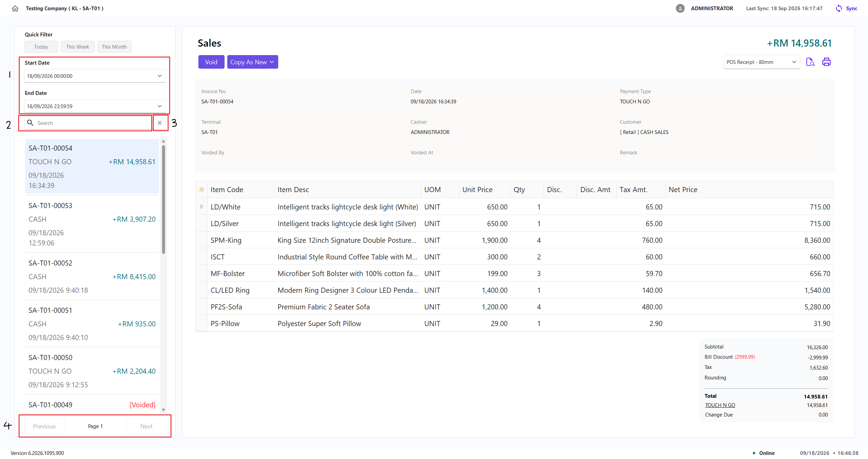Click the [ Retail ] CASH SALES customer

point(644,132)
